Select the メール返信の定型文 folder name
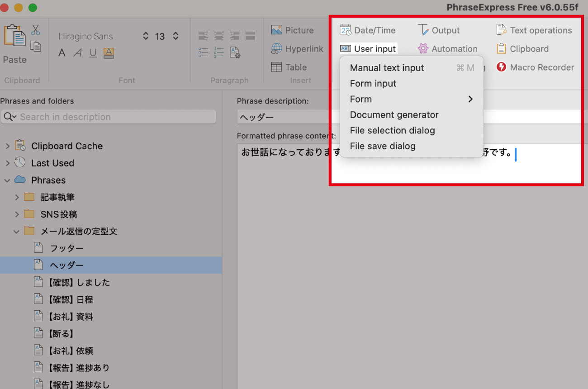Screen dimensions: 588x389 (x=79, y=232)
